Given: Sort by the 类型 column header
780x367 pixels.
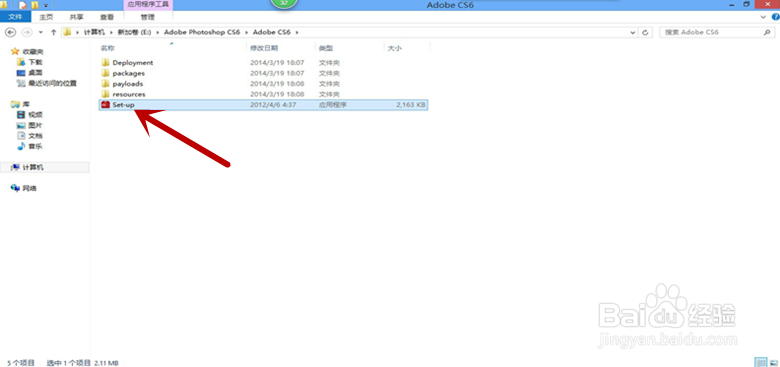Looking at the screenshot, I should (x=325, y=48).
